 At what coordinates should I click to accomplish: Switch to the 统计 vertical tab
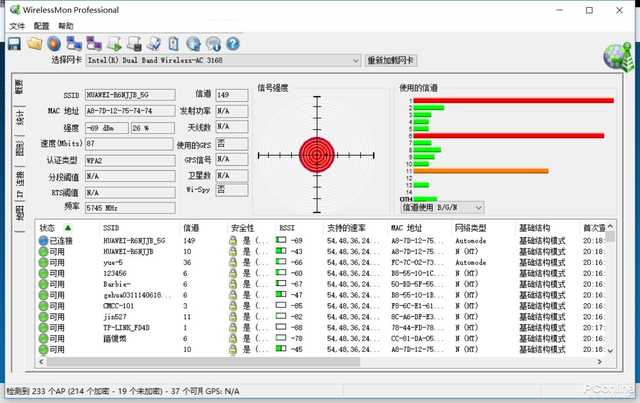point(20,118)
